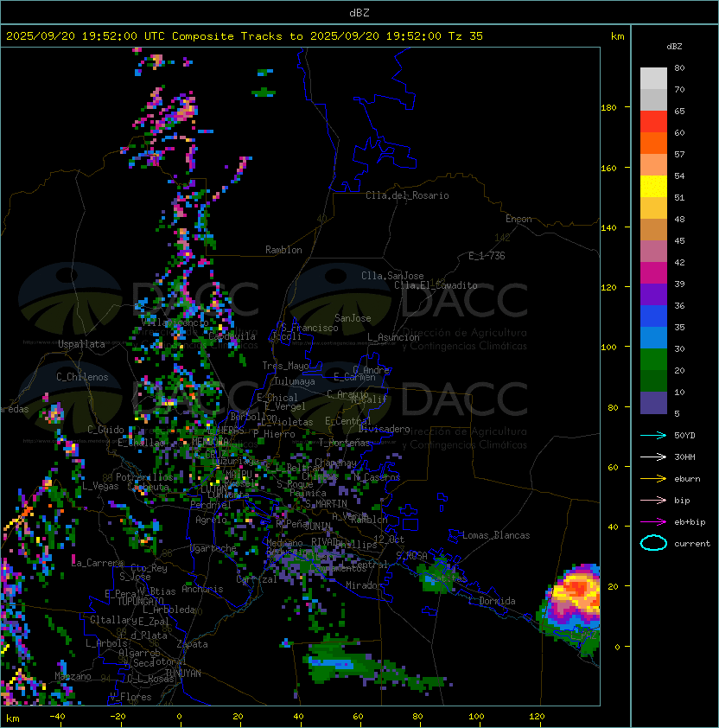Click the 'Ugarteche' map label
719x728 pixels.
coord(213,549)
